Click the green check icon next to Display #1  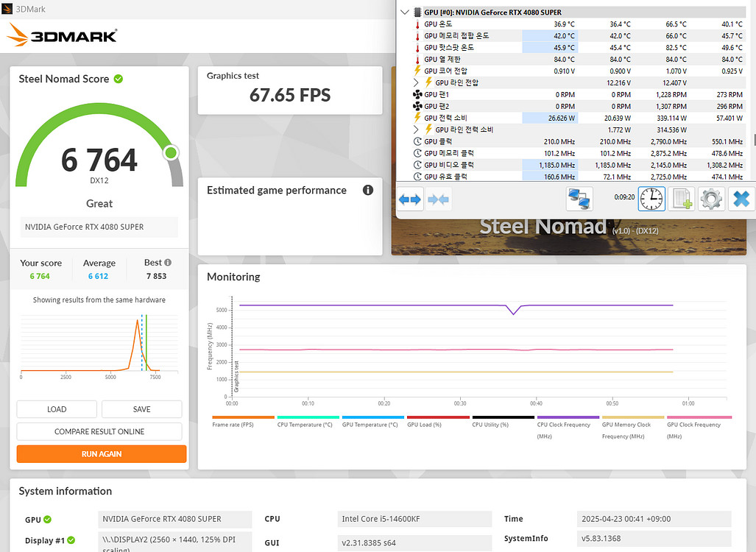(71, 540)
